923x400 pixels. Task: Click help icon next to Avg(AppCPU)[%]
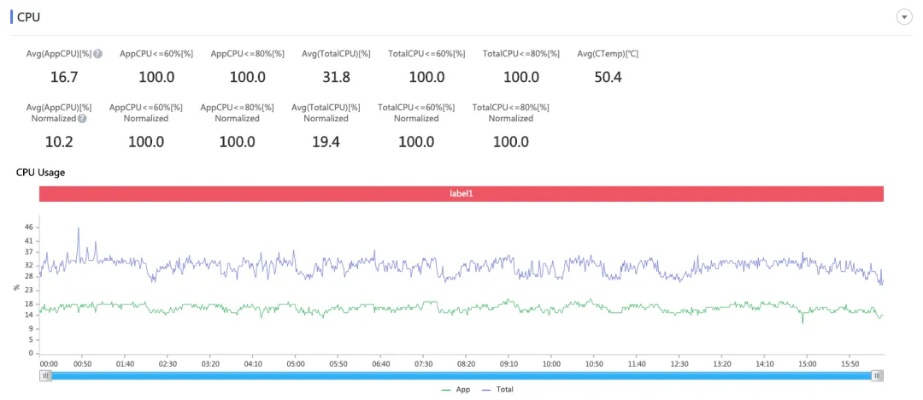(x=98, y=53)
